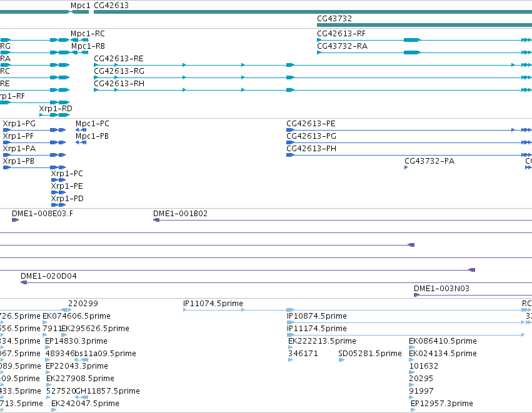Select the CG43732 gene bar
Image resolution: width=532 pixels, height=413 pixels.
coord(424,25)
